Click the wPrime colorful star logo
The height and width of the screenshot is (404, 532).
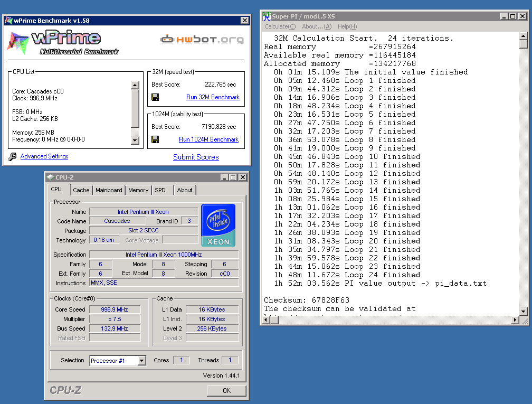pyautogui.click(x=18, y=43)
